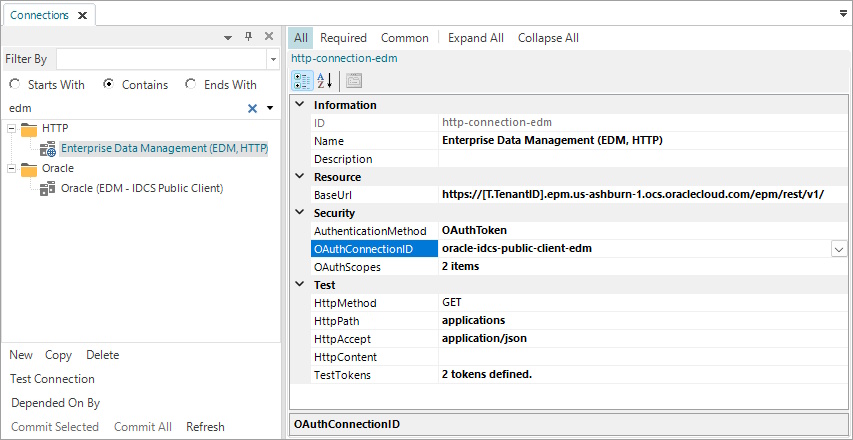Switch to the Common properties view
Viewport: 853px width, 440px height.
point(405,38)
